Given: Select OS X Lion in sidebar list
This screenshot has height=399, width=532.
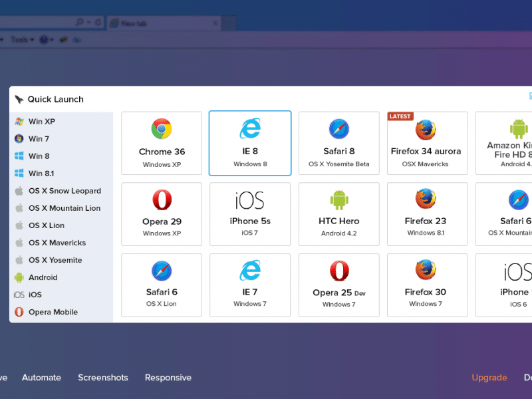Looking at the screenshot, I should pos(61,225).
